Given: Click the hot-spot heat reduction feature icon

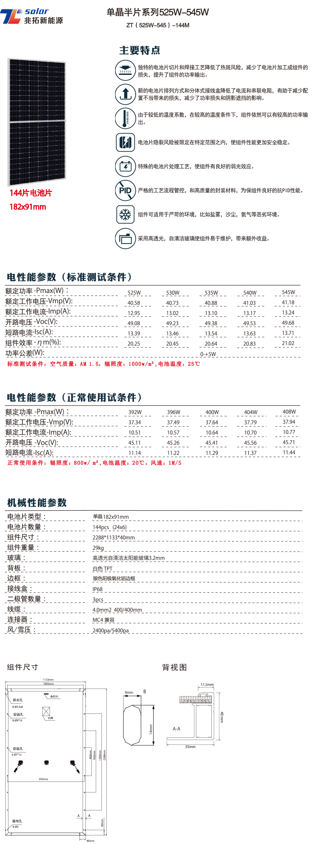Looking at the screenshot, I should pos(125,70).
